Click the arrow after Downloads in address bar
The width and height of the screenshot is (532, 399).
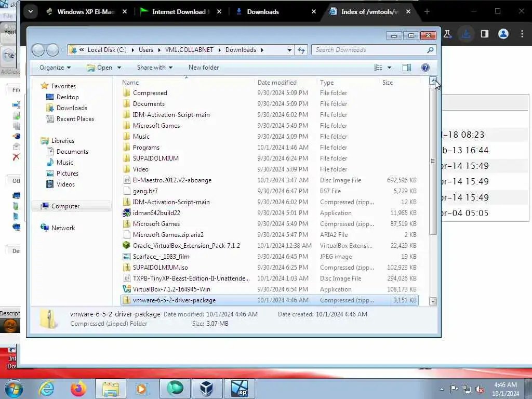point(262,50)
